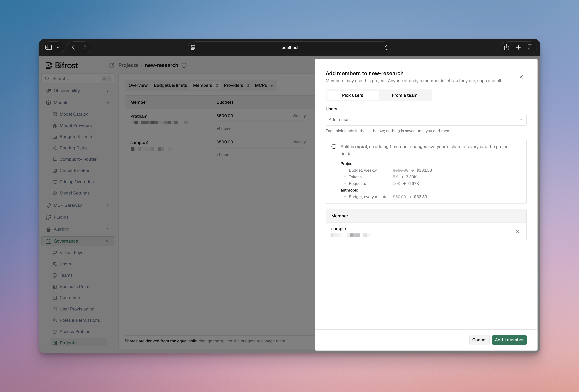Click the localhost address bar
The width and height of the screenshot is (579, 392).
[x=289, y=48]
